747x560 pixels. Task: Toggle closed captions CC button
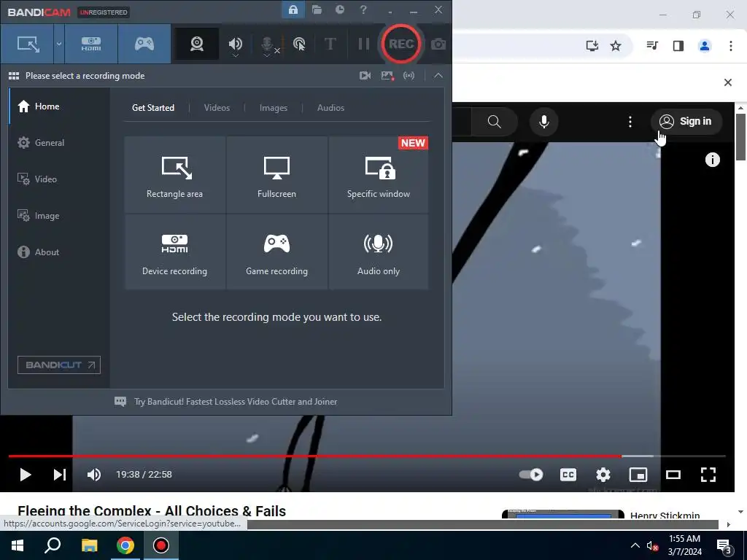568,474
